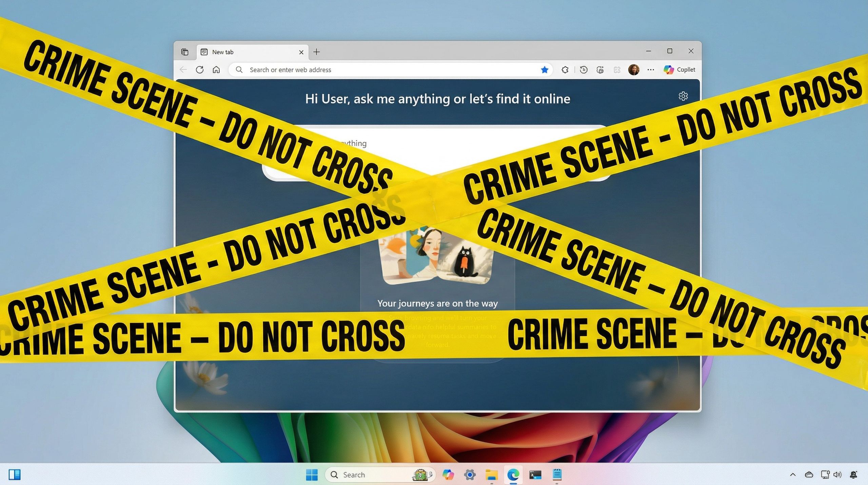Screen dimensions: 868x485
Task: Open the Windows Start menu
Action: 312,474
